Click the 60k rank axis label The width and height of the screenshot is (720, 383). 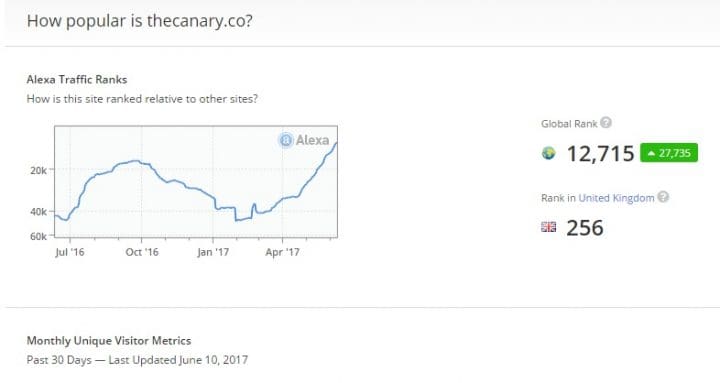39,237
